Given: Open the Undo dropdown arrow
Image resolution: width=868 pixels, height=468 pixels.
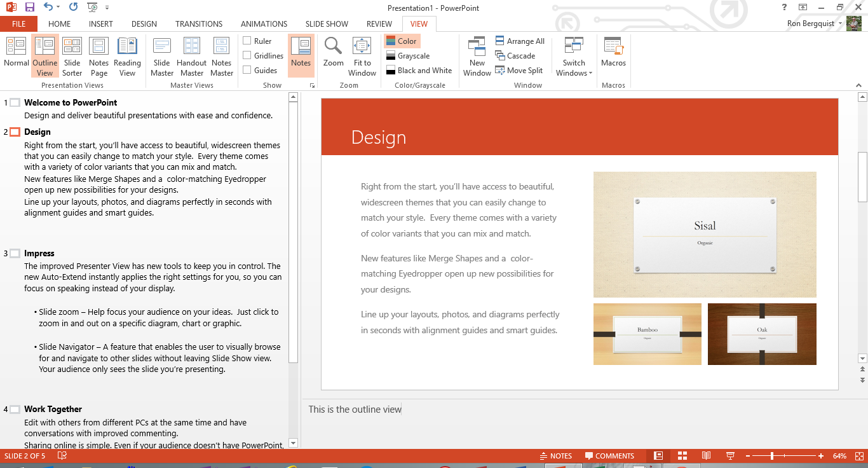Looking at the screenshot, I should click(x=59, y=8).
